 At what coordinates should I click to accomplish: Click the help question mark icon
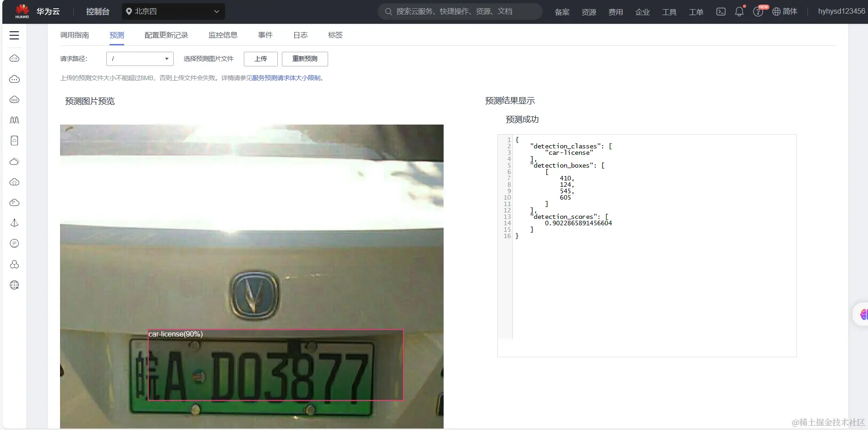coord(758,11)
